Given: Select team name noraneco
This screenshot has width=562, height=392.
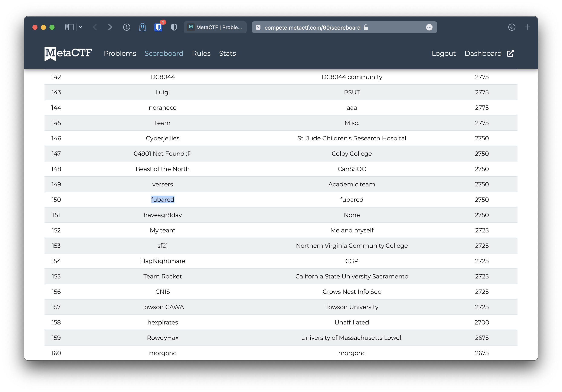Looking at the screenshot, I should [163, 108].
